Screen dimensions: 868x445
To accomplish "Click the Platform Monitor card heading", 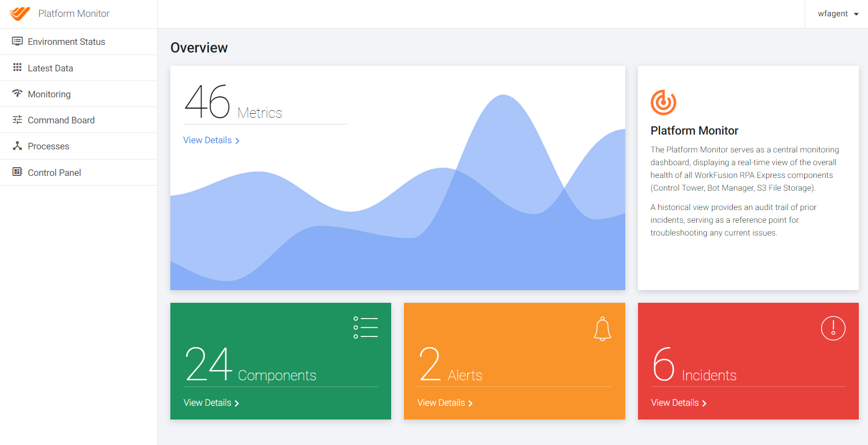I will pyautogui.click(x=694, y=130).
